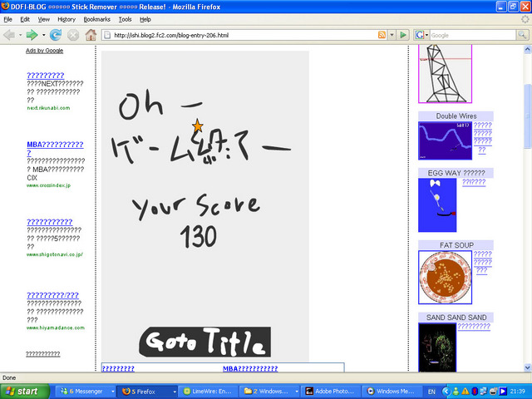Open the Bookmarks menu
Image resolution: width=532 pixels, height=399 pixels.
[96, 18]
